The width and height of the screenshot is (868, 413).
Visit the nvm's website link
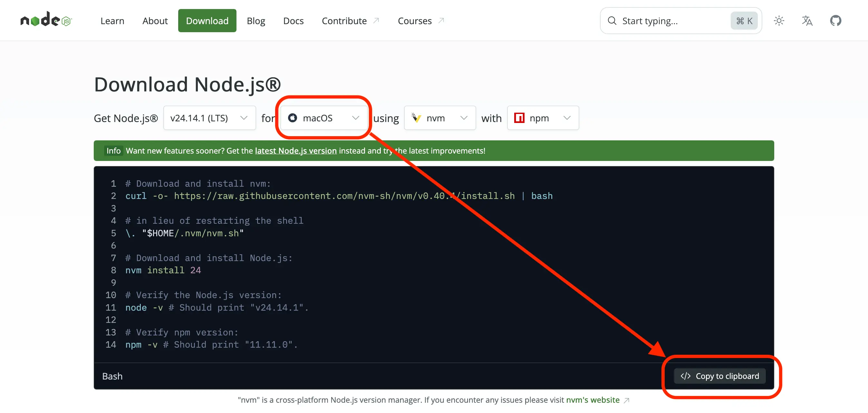(593, 400)
